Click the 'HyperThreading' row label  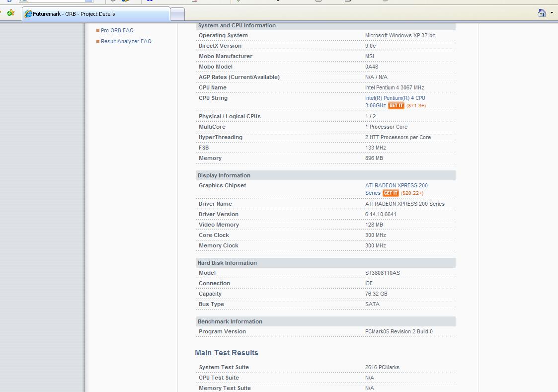click(x=221, y=137)
